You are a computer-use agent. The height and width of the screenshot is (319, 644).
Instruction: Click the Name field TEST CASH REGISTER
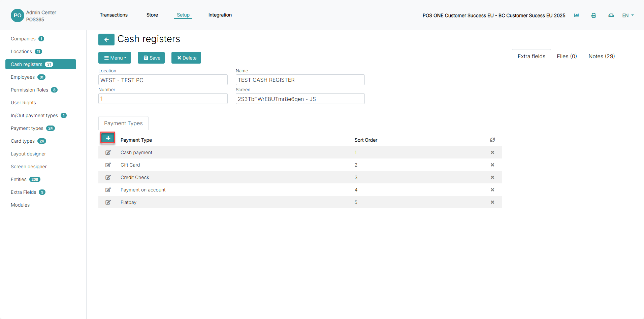coord(300,80)
